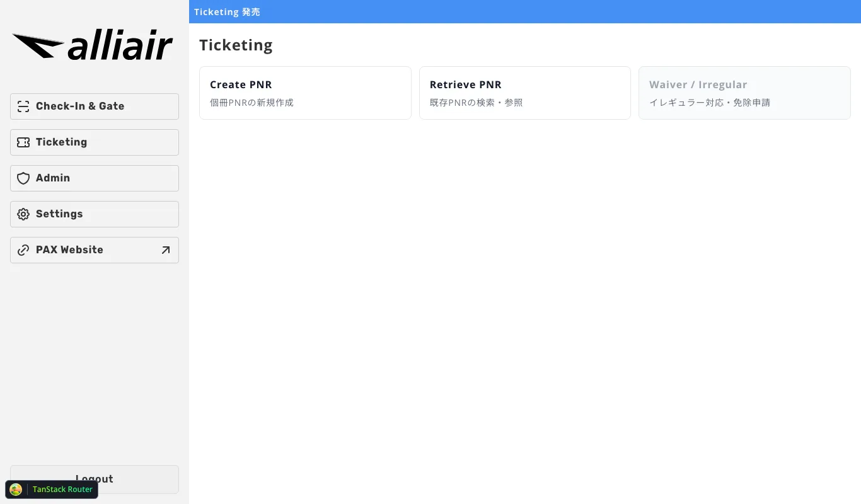Click the Ticketing page heading
The width and height of the screenshot is (861, 504).
[x=236, y=45]
